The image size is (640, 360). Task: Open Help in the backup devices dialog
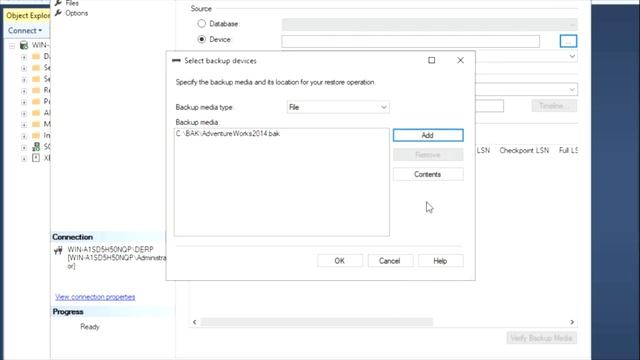pyautogui.click(x=440, y=261)
